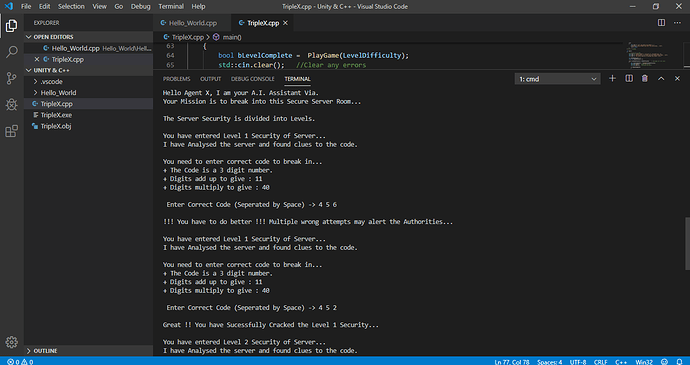Open the Debug view with bug icon
The height and width of the screenshot is (365, 690).
pos(11,104)
